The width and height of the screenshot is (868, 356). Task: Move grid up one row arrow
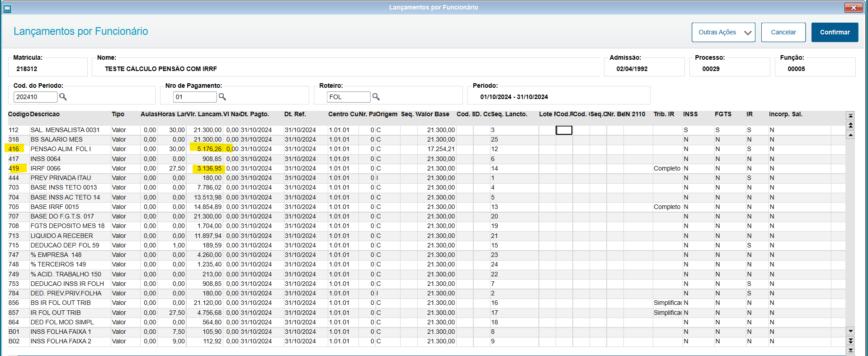(x=850, y=135)
